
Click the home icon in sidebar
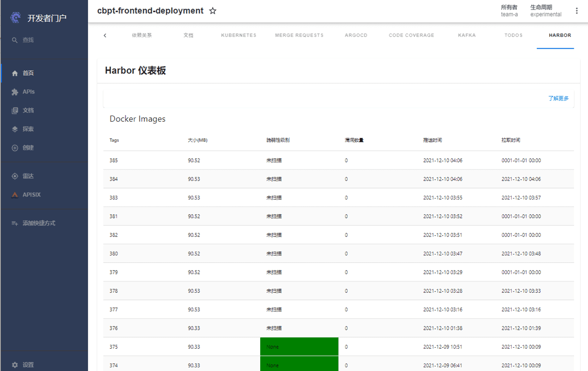15,73
